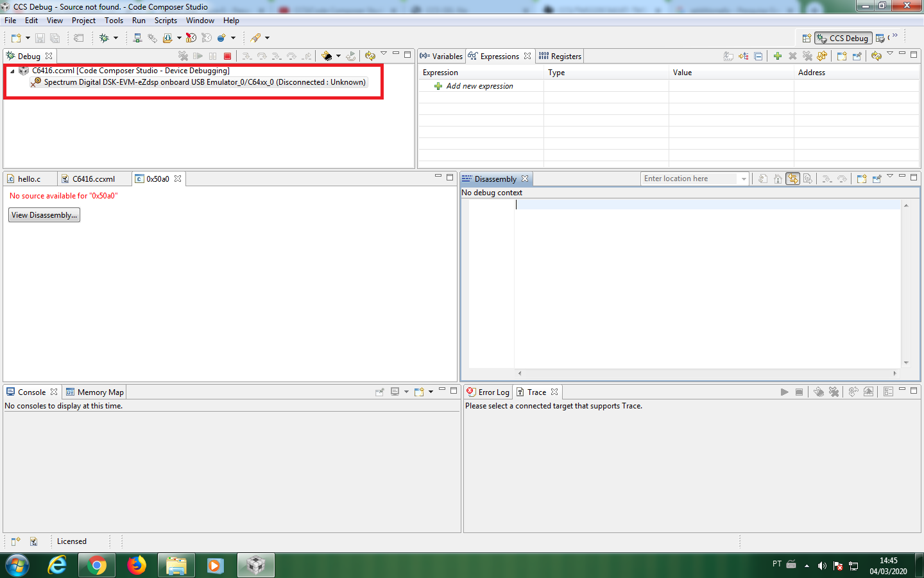Click the Restart icon in the Debug view toolbar
Image resolution: width=924 pixels, height=578 pixels.
[351, 57]
